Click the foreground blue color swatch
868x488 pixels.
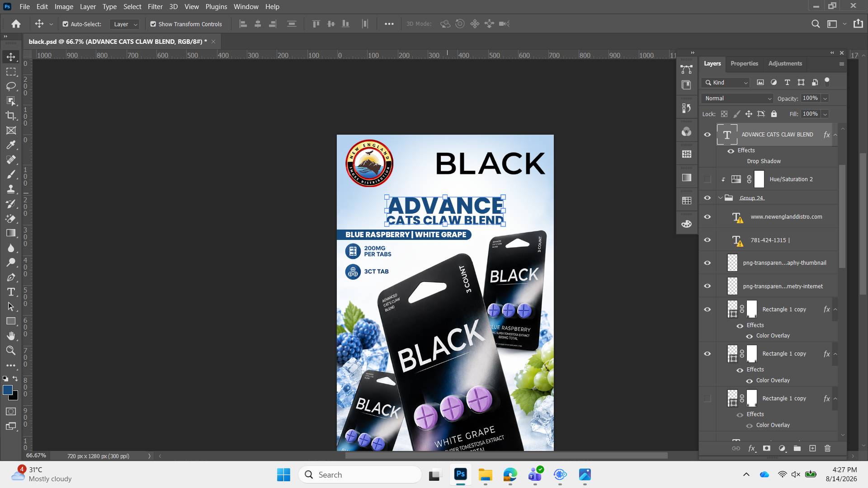(x=7, y=390)
